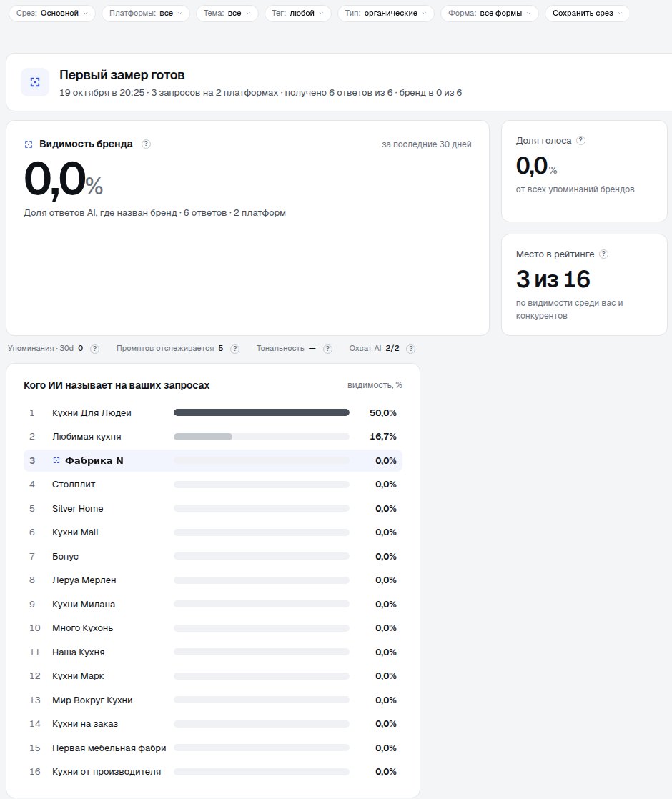This screenshot has width=672, height=799.
Task: Show help for Охват AI metric
Action: 411,349
